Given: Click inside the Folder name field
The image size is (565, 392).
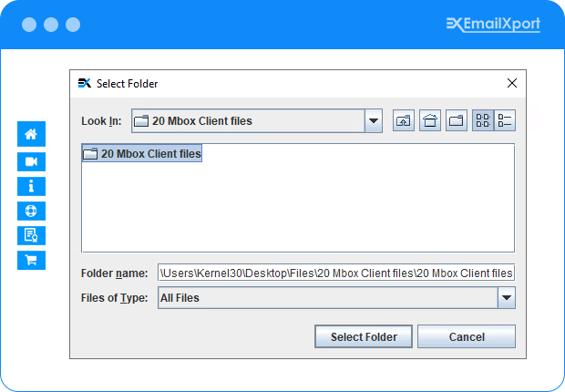Looking at the screenshot, I should coord(336,273).
